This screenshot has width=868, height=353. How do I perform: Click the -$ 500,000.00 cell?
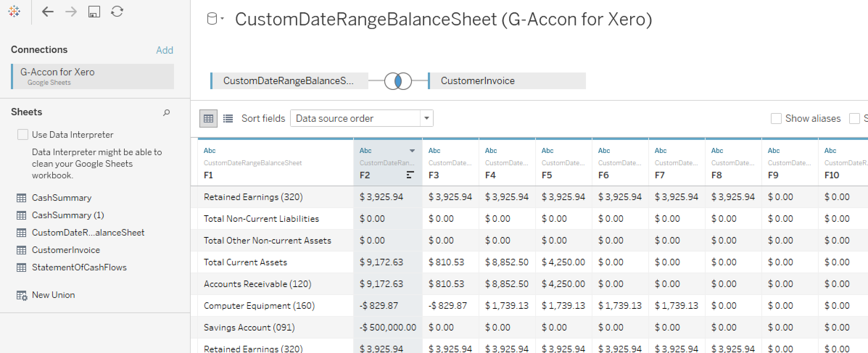(388, 327)
